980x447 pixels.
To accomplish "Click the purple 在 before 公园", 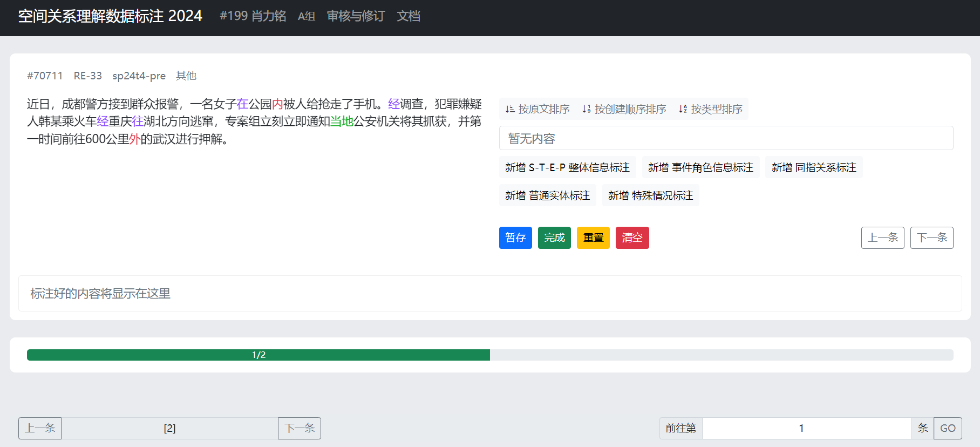I will (x=242, y=104).
